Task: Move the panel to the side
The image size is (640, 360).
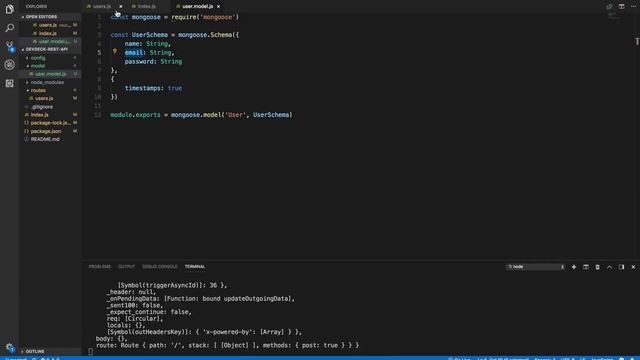Action: [x=621, y=267]
